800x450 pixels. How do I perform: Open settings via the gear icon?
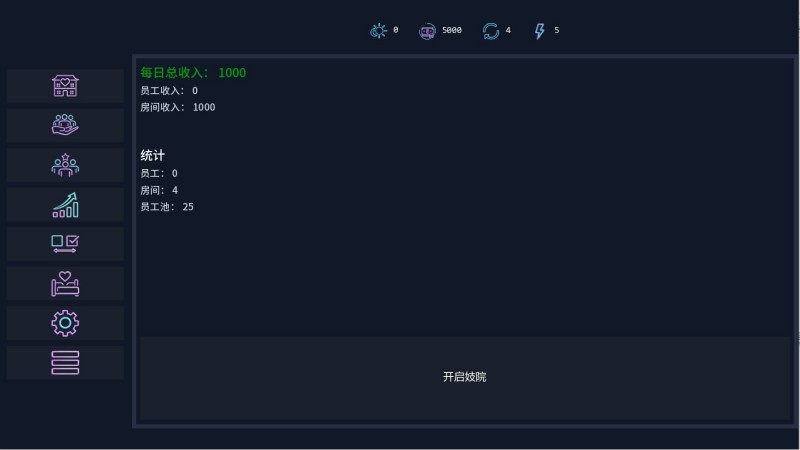[x=65, y=323]
